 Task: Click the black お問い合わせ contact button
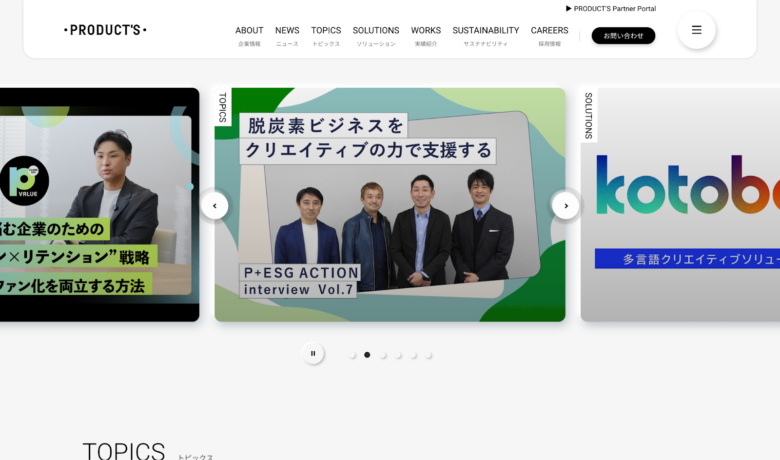(x=623, y=36)
